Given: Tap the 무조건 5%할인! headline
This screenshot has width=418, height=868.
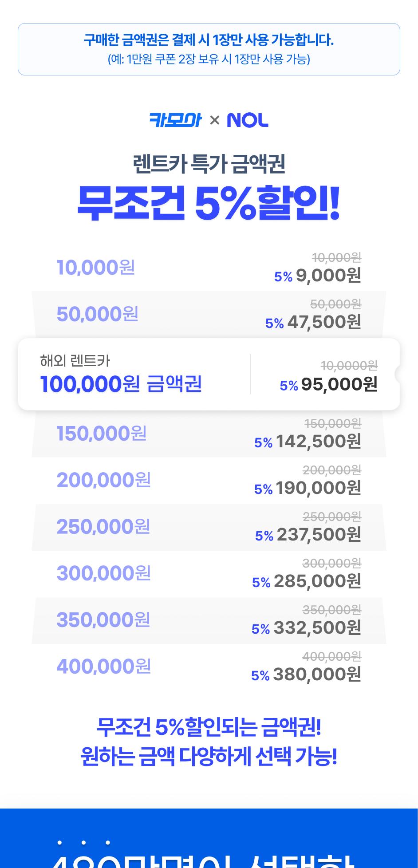Looking at the screenshot, I should point(209,204).
